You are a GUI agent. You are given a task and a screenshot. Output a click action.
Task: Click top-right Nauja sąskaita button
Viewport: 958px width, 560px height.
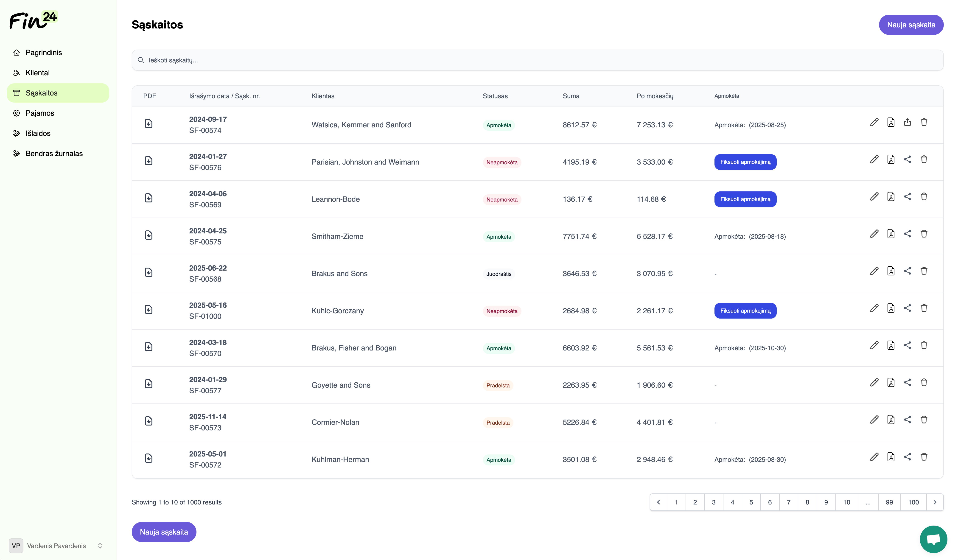pos(911,25)
